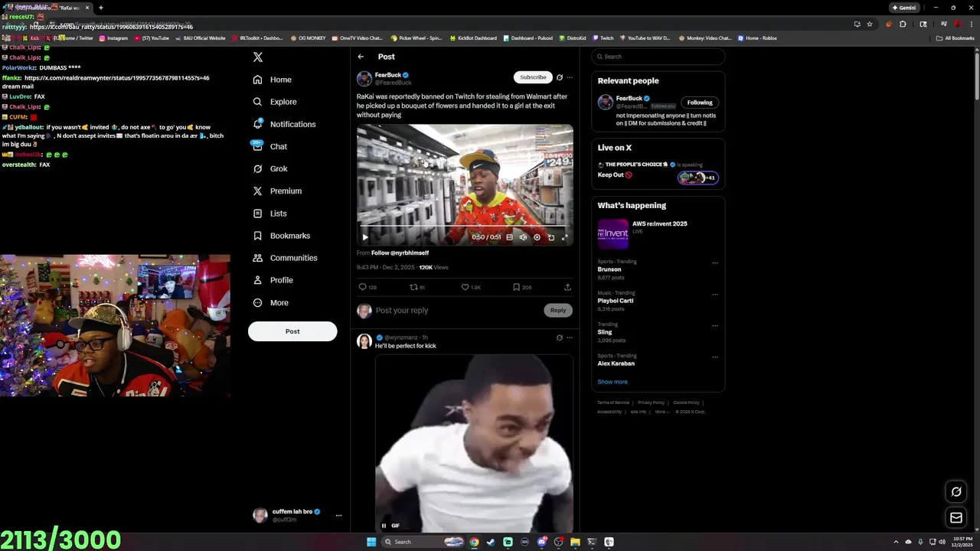This screenshot has width=980, height=551.
Task: Open three-dot menu on @wynzmanz reply
Action: click(x=570, y=337)
